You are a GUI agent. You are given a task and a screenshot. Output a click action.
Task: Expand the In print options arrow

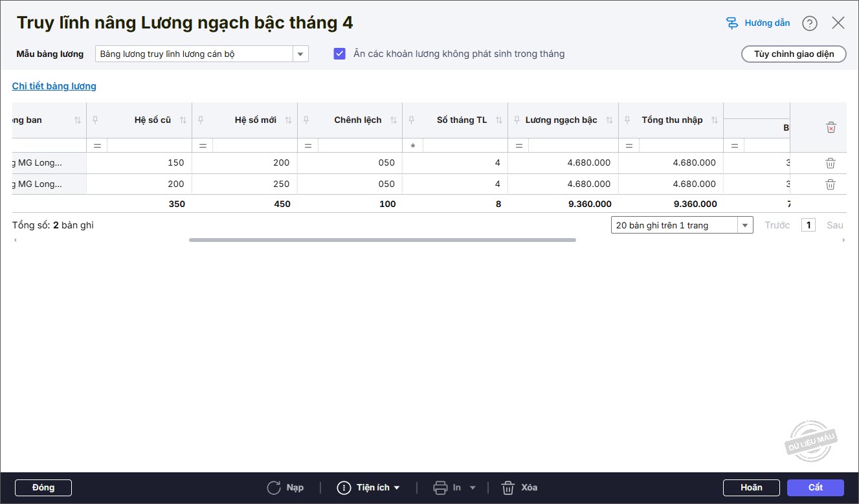click(473, 488)
